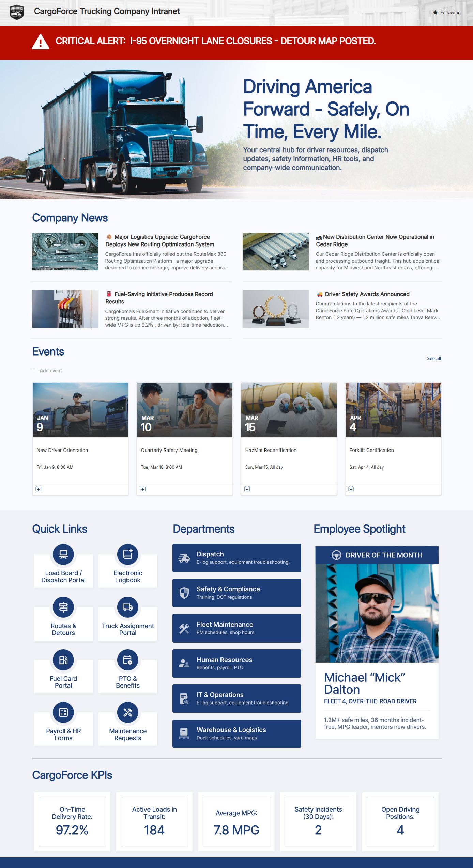Screen dimensions: 473x868
Task: Click the highway interchange news thumbnail
Action: pos(65,252)
